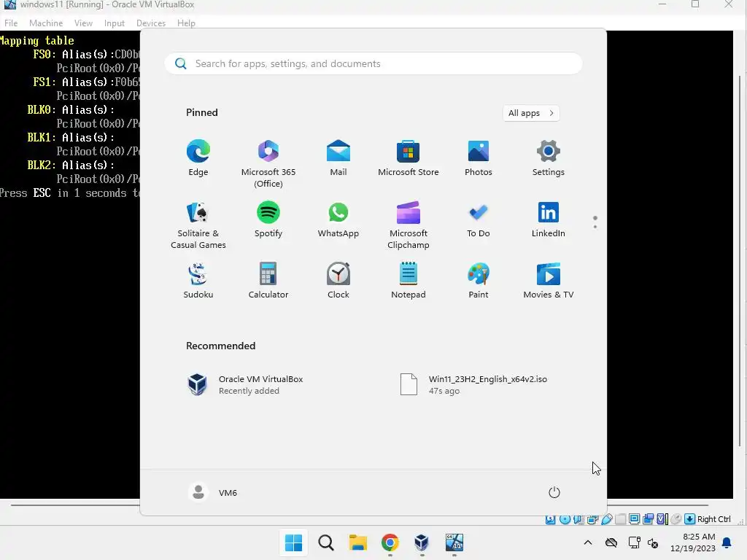Launch Microsoft 365 (Office) app
The image size is (747, 560).
[268, 164]
